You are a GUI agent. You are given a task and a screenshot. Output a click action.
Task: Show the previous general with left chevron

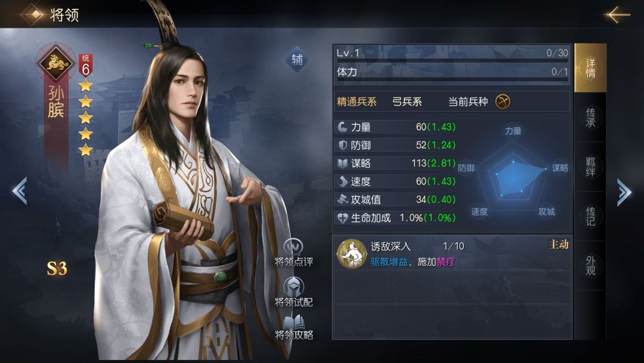[x=20, y=190]
